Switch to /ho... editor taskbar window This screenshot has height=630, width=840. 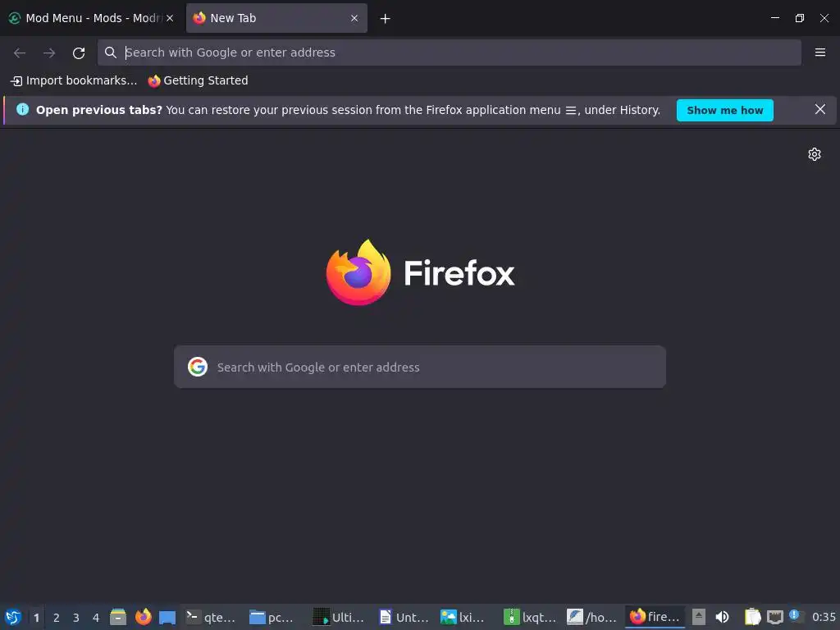[592, 617]
